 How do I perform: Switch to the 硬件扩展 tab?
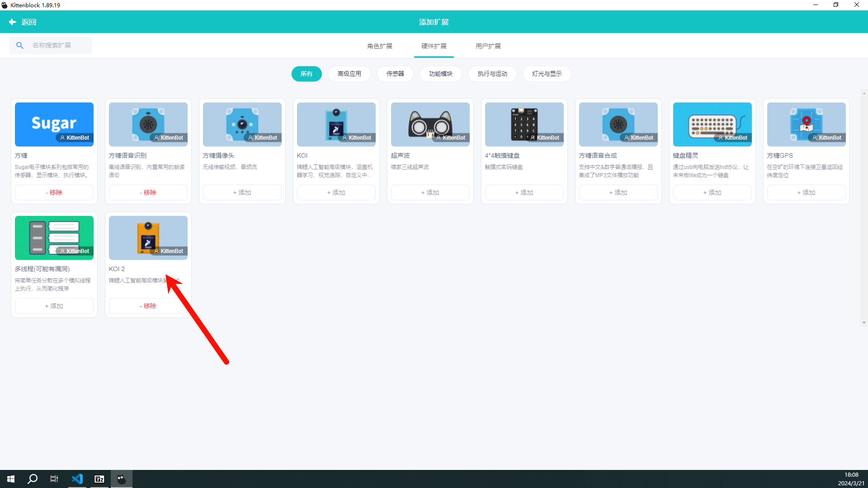pos(434,46)
